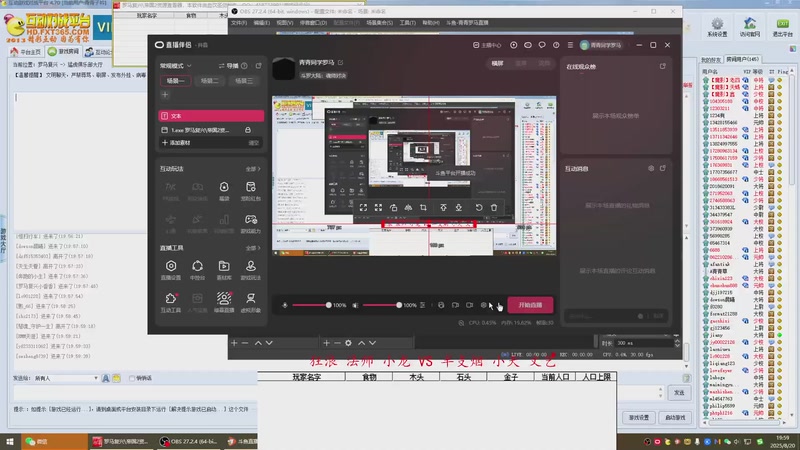Open the 发送给 recipient dropdown

click(66, 378)
